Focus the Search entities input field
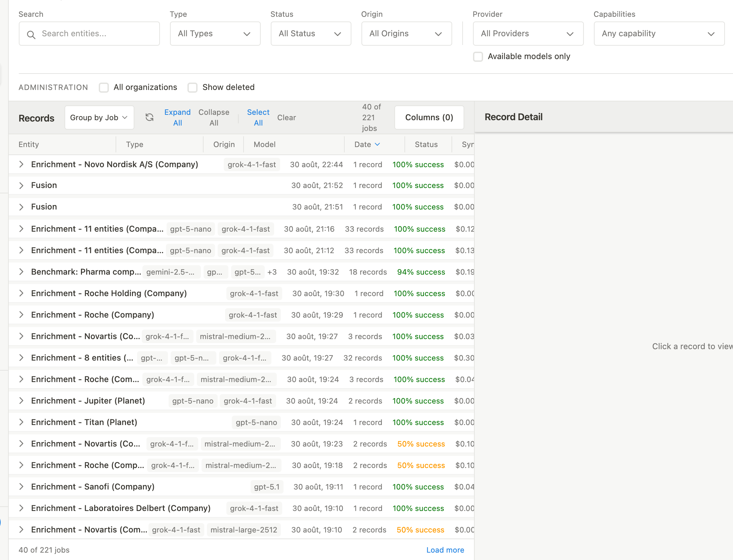This screenshot has height=560, width=733. point(89,34)
